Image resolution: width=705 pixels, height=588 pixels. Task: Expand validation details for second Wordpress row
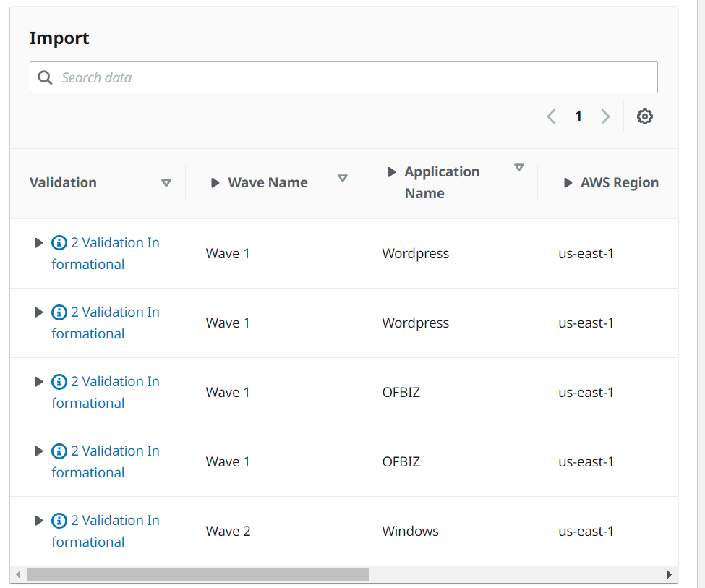click(38, 312)
